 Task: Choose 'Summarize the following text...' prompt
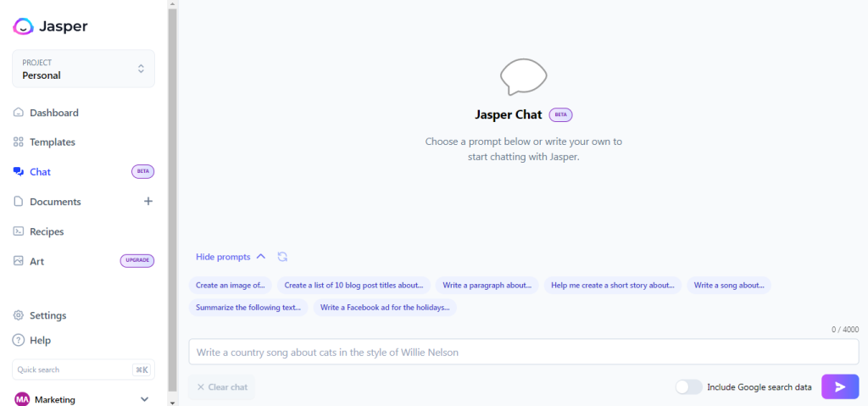[248, 308]
